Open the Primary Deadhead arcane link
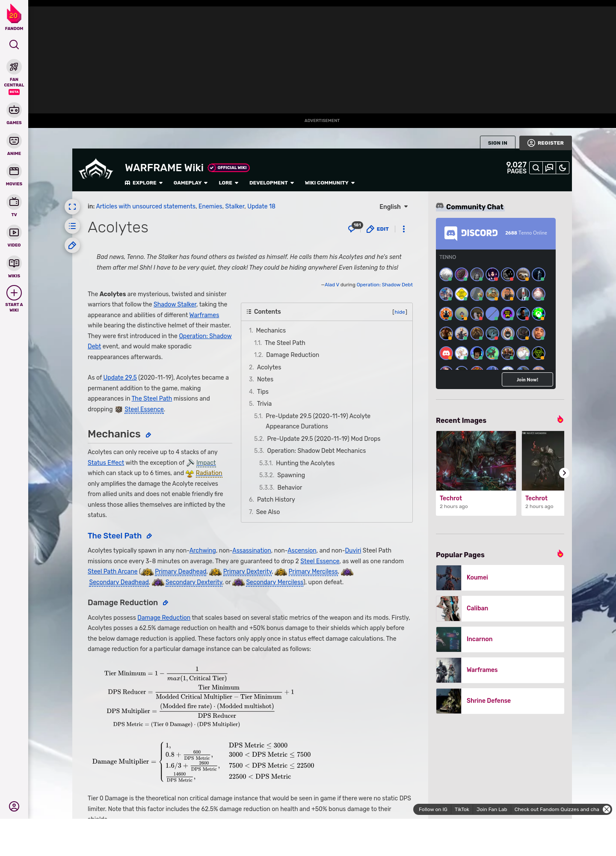 click(x=181, y=571)
